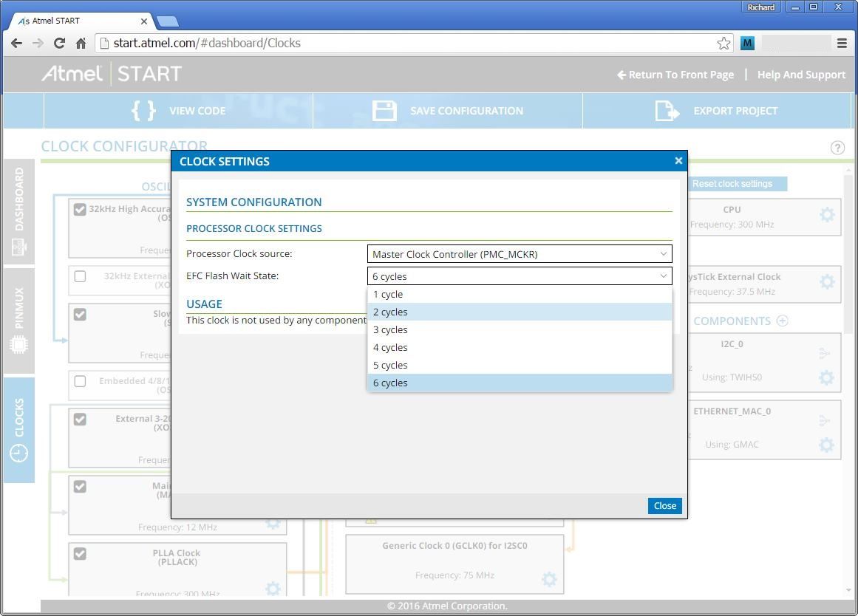Pick the 3 cycles option
Screen dimensions: 858x616
coord(520,330)
